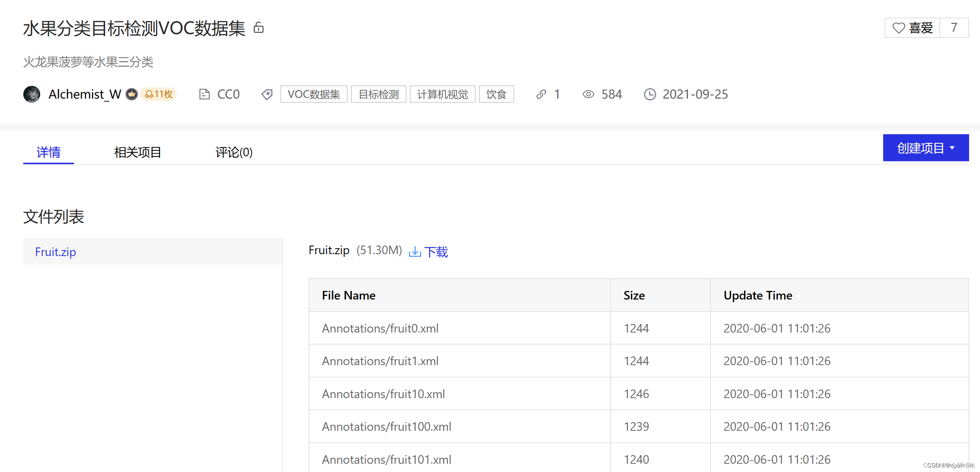Select Fruit.zip in the file list
980x472 pixels.
[x=56, y=252]
